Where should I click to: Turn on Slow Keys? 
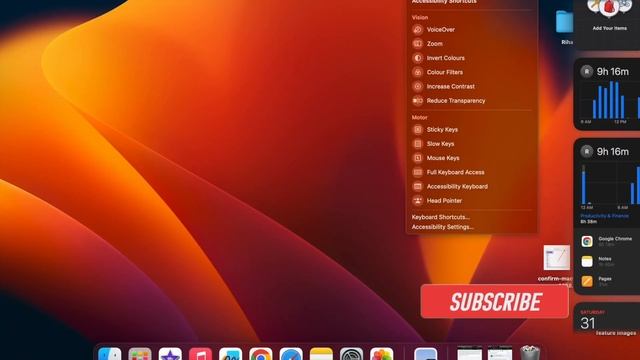[x=471, y=144]
